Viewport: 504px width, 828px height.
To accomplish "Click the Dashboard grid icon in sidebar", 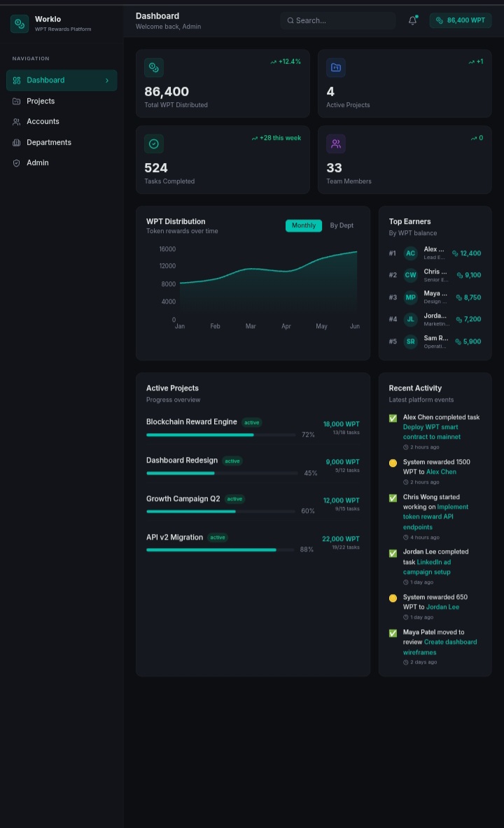I will (x=16, y=80).
